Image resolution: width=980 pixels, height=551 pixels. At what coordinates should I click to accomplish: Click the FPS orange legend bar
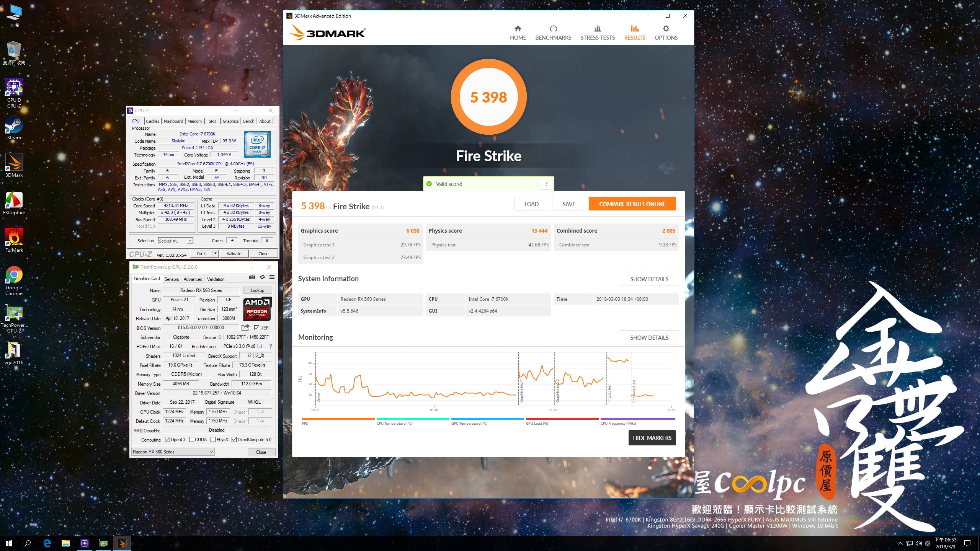(338, 419)
